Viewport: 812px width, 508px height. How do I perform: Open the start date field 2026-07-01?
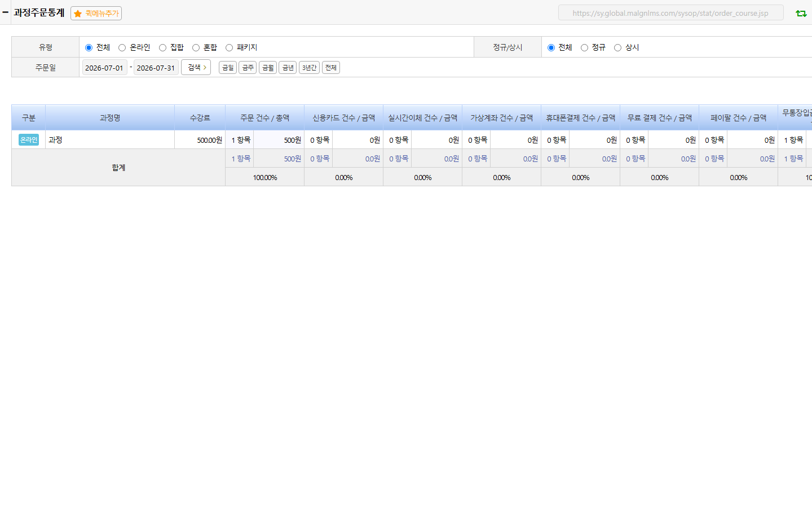coord(105,68)
